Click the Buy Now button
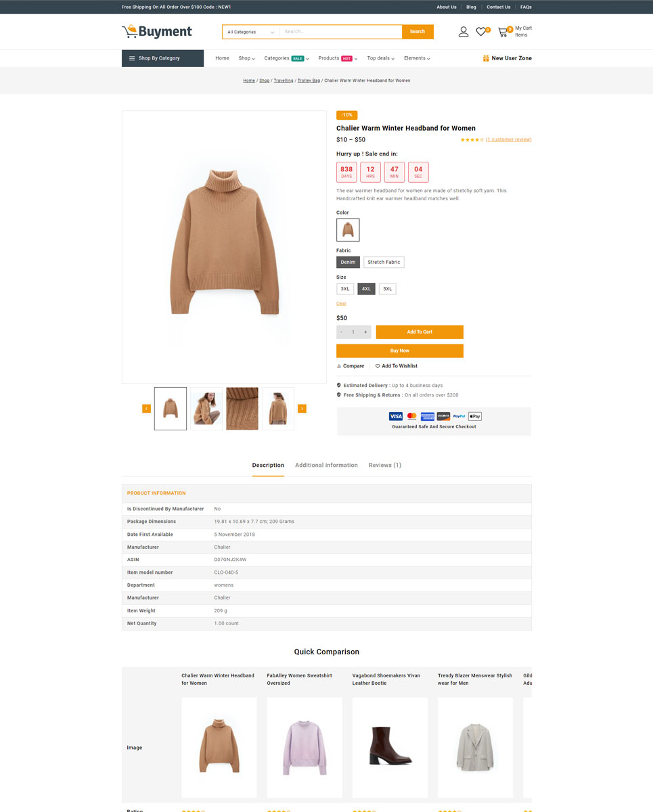Image resolution: width=653 pixels, height=812 pixels. click(x=400, y=351)
